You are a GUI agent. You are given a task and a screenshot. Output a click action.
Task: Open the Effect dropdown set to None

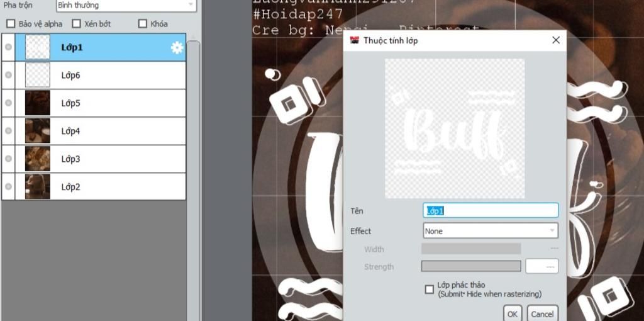click(491, 231)
